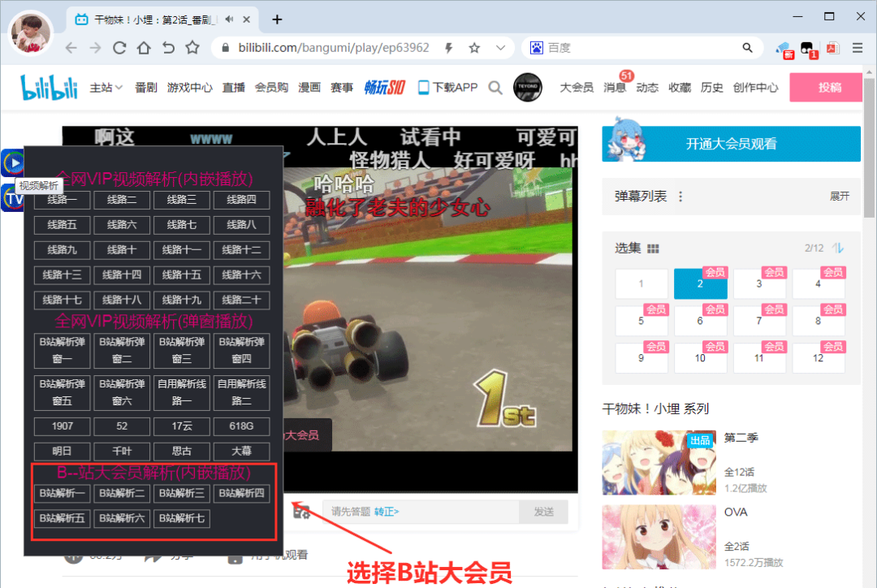This screenshot has width=877, height=588.
Task: Click the page vertical scrollbar
Action: (x=869, y=148)
